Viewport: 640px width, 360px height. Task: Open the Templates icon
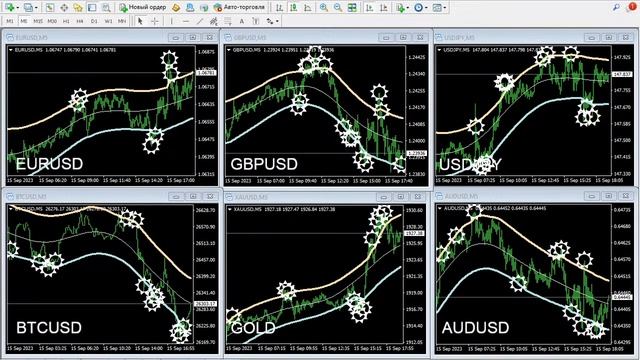click(x=437, y=7)
